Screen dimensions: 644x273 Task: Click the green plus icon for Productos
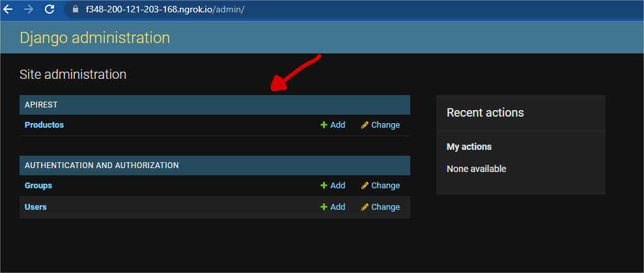coord(324,125)
